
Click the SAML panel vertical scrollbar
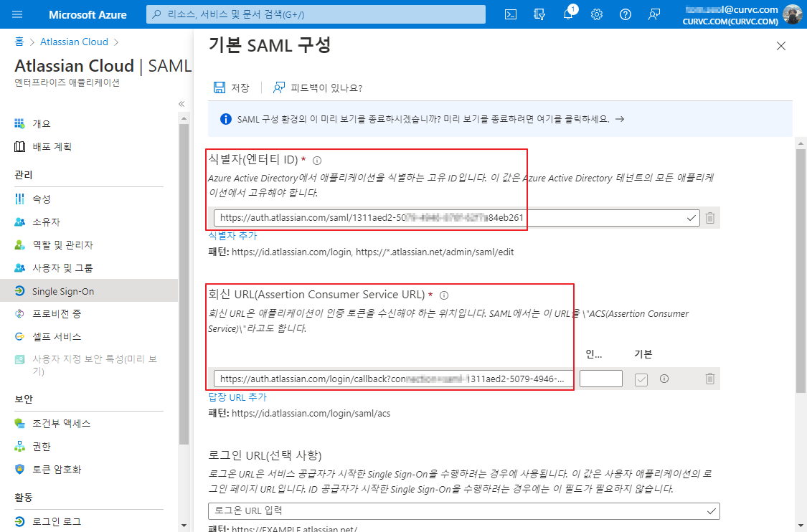point(801,271)
